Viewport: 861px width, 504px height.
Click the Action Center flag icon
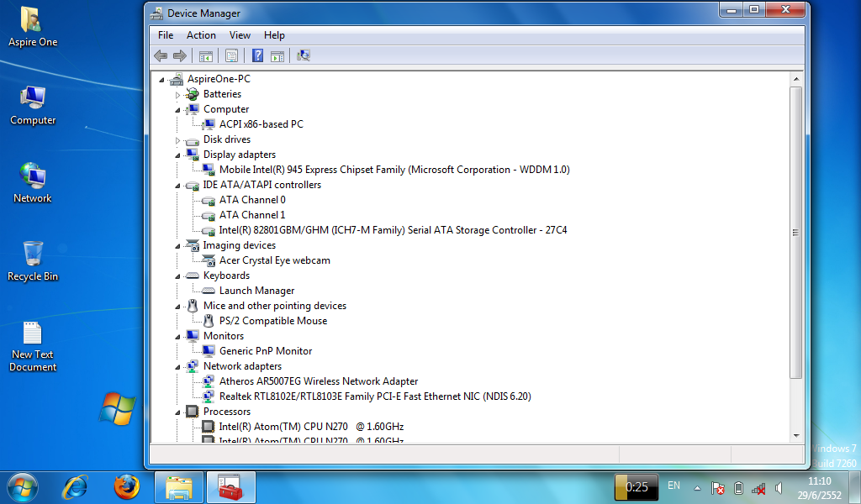pos(717,487)
